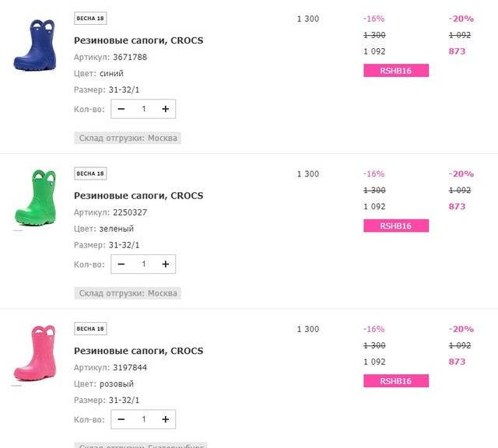Open product title for article 3671788

pyautogui.click(x=139, y=40)
